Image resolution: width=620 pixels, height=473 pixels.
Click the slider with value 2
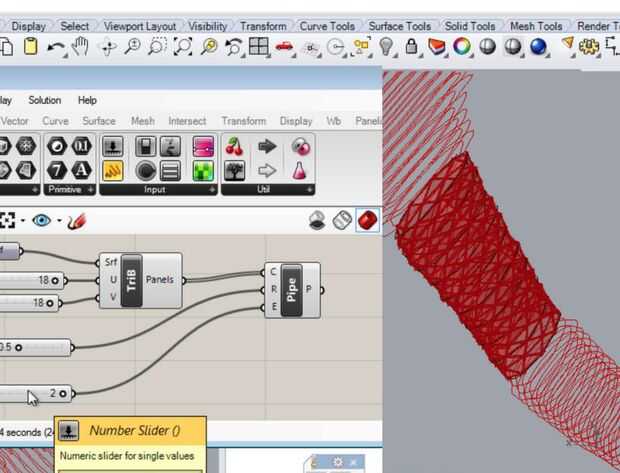pyautogui.click(x=36, y=394)
